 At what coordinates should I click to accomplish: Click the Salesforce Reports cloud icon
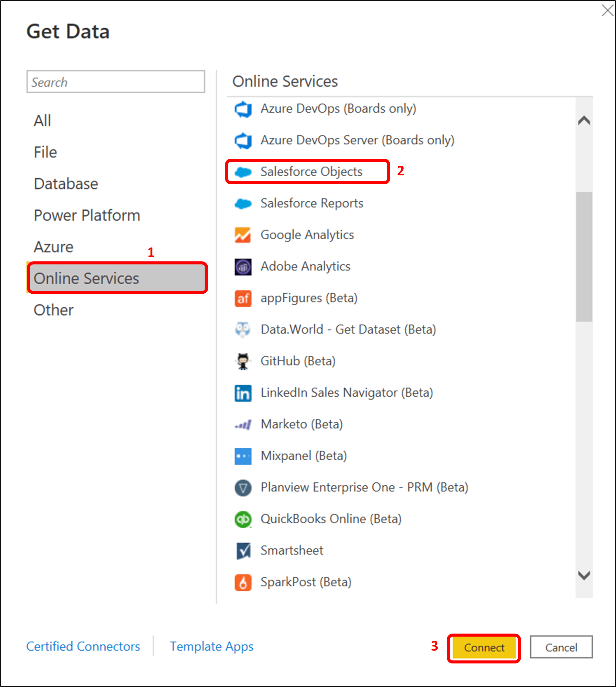coord(243,203)
